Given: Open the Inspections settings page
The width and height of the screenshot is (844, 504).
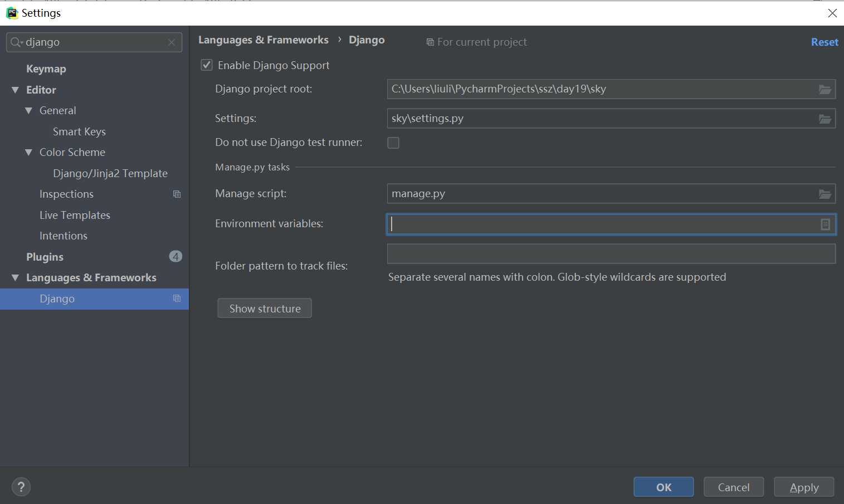Looking at the screenshot, I should [x=66, y=194].
